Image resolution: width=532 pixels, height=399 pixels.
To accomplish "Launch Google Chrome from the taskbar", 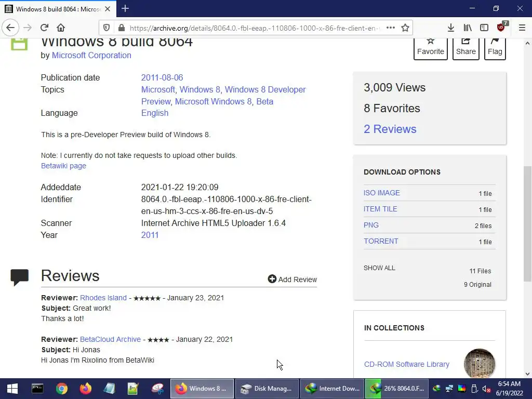I will coord(62,389).
